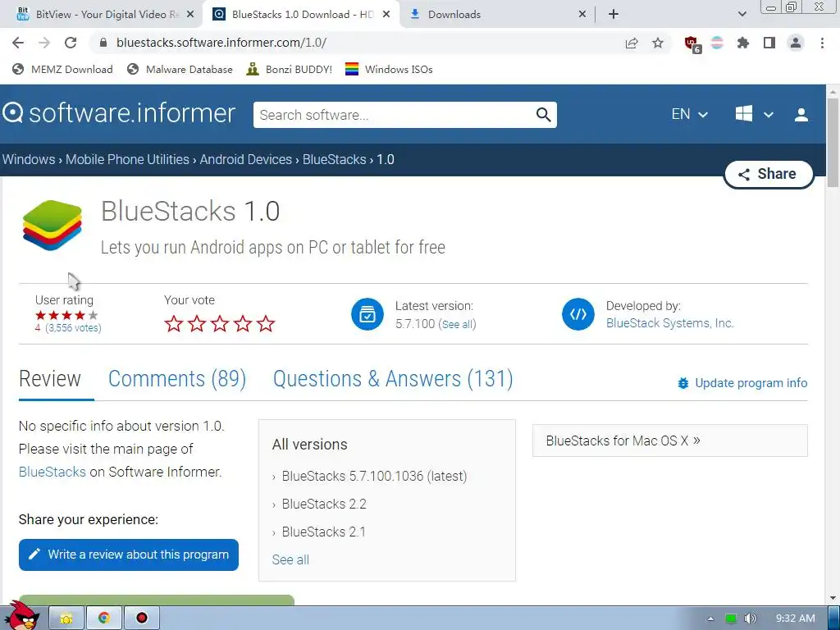
Task: Click See all next to latest version
Action: click(457, 324)
